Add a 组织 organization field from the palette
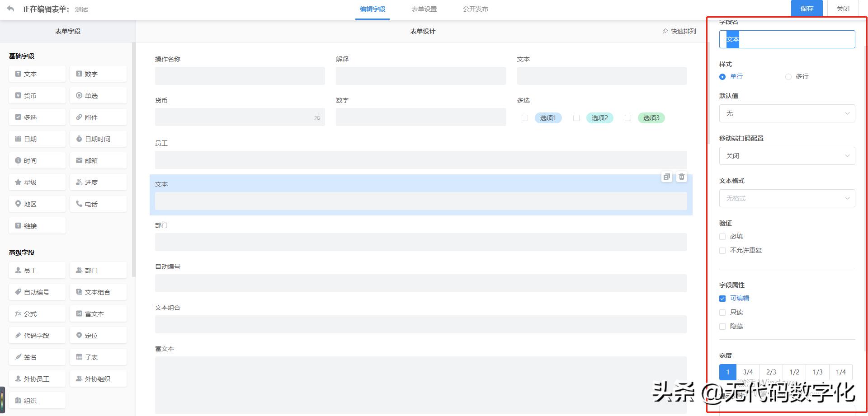The height and width of the screenshot is (416, 868). pyautogui.click(x=37, y=400)
